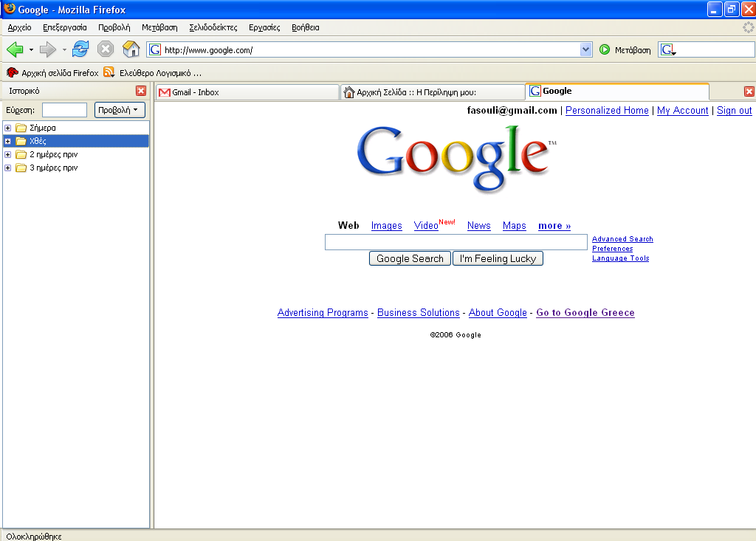Click the 3 ημέρες πριν folder icon
The height and width of the screenshot is (541, 756).
tap(21, 168)
